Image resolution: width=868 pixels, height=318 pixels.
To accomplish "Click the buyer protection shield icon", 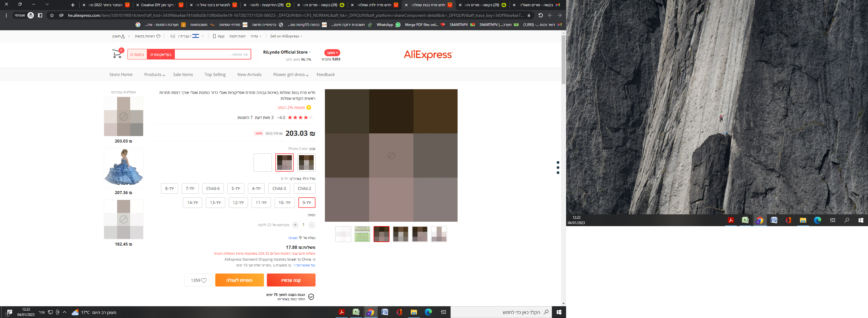I will coord(311,297).
